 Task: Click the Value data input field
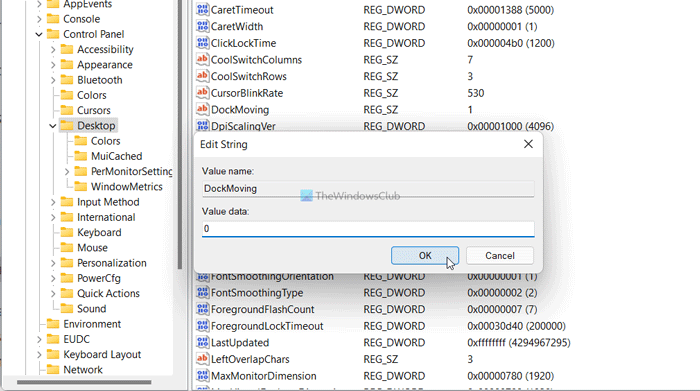368,229
